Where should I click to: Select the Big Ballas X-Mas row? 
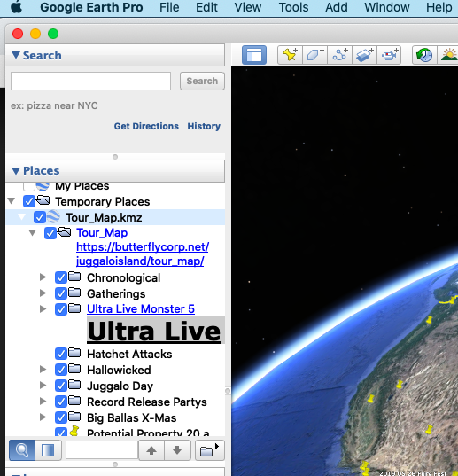click(x=115, y=417)
